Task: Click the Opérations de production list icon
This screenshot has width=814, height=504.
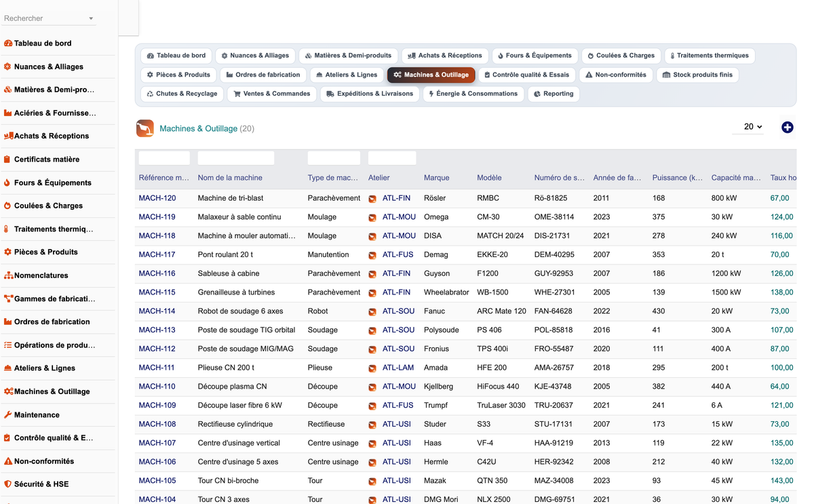Action: (8, 345)
